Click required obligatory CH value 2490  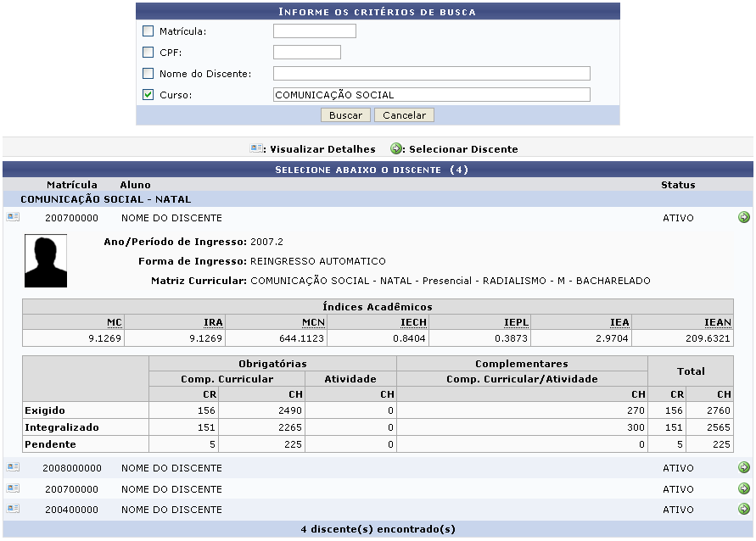290,410
